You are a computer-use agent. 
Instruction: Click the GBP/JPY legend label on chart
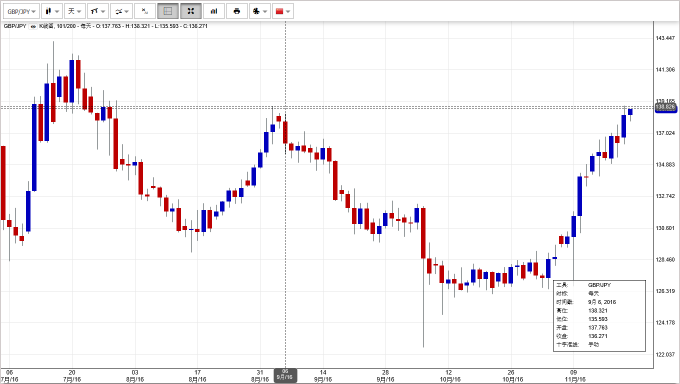point(15,26)
